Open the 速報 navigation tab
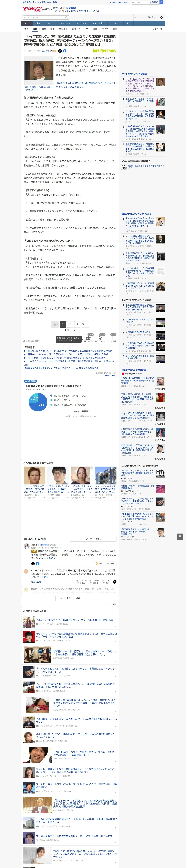The width and height of the screenshot is (186, 868). click(38, 24)
